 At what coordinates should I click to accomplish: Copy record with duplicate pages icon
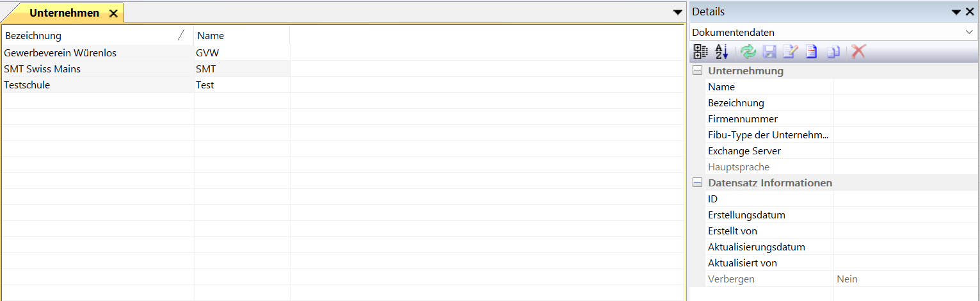pyautogui.click(x=833, y=52)
